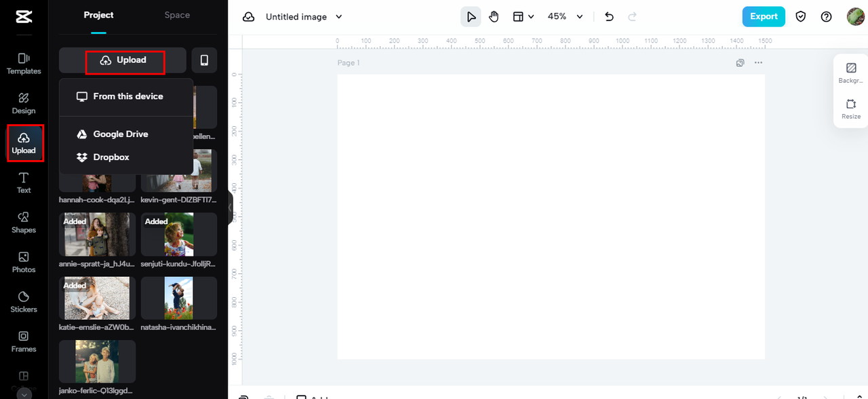Open the Photos sidebar panel

(24, 263)
